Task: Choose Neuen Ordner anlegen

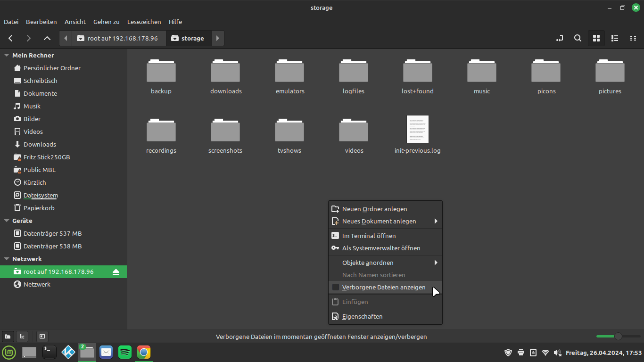Action: (x=385, y=209)
